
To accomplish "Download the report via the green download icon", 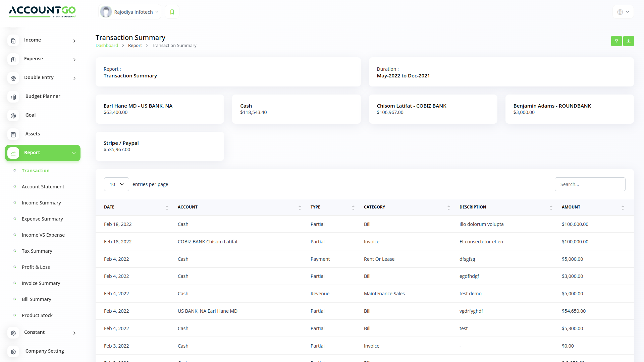I will [629, 41].
